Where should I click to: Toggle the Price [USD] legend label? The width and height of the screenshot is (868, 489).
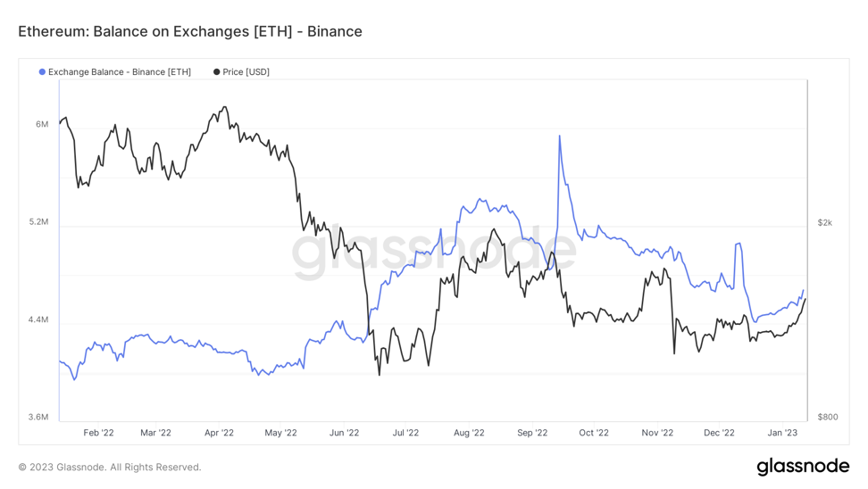[x=246, y=72]
